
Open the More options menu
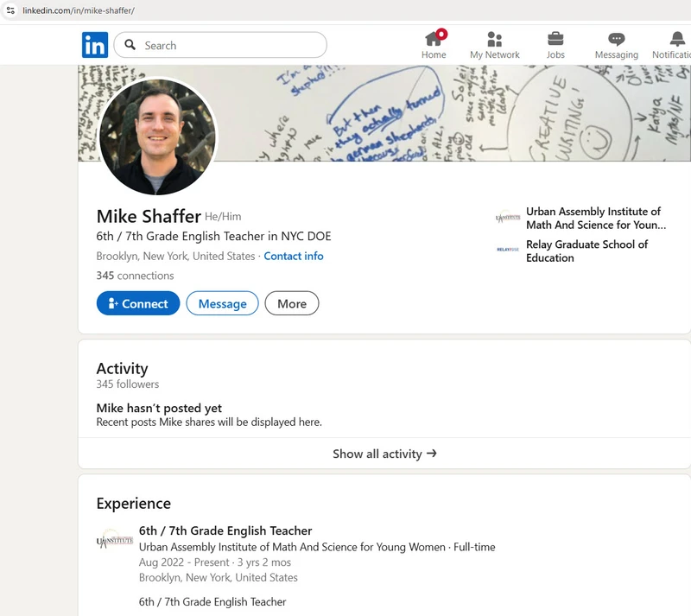292,303
